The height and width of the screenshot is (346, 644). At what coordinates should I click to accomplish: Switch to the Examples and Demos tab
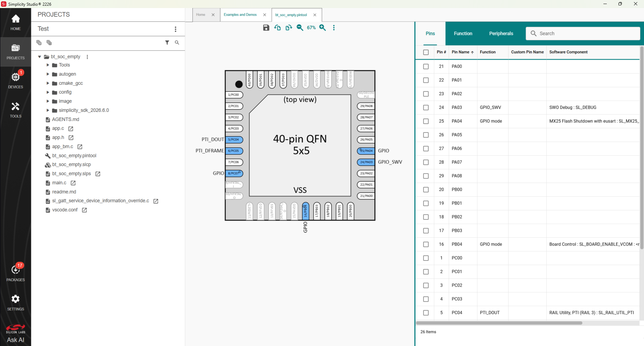(x=240, y=15)
